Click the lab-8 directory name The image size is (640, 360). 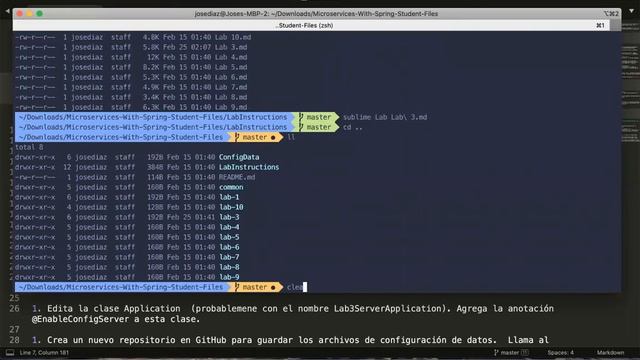click(x=229, y=267)
